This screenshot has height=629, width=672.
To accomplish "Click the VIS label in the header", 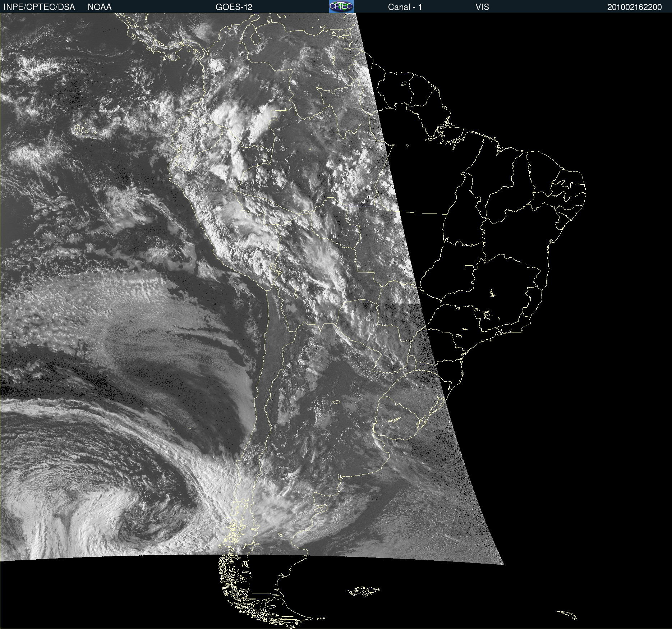I will pos(482,7).
